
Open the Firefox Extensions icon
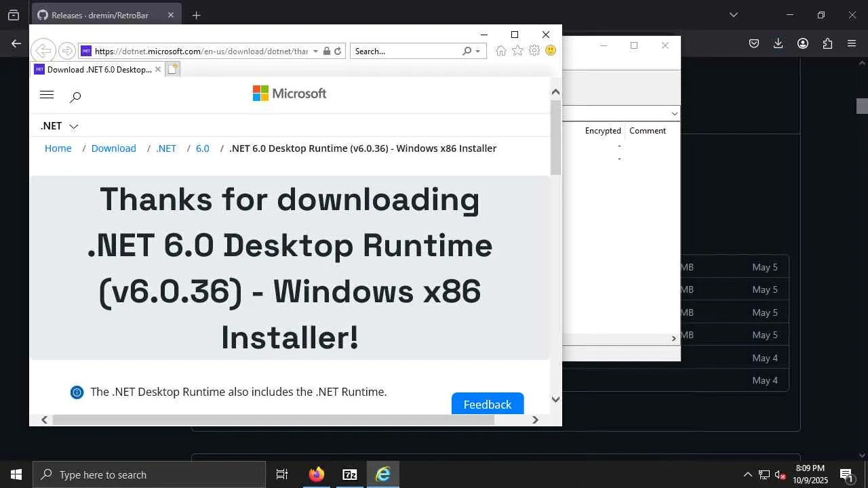827,43
